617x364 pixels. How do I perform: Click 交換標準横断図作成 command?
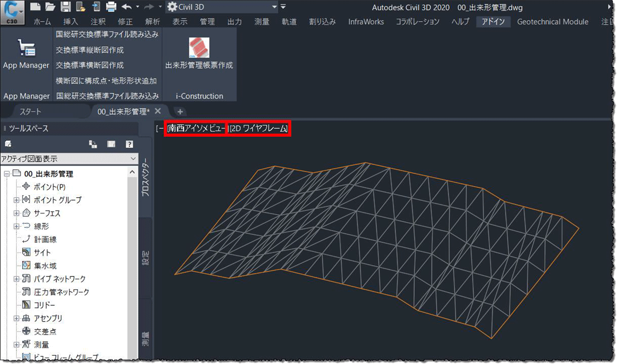pos(90,65)
